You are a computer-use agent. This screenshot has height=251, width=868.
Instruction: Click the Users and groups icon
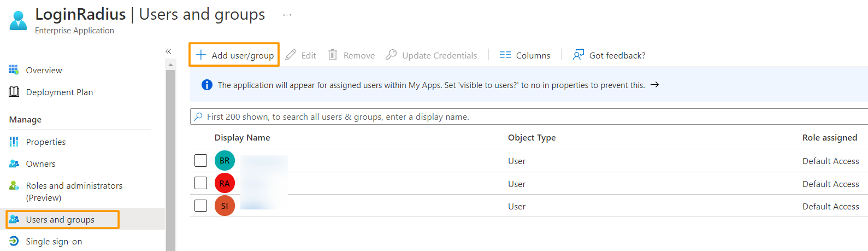pyautogui.click(x=14, y=219)
